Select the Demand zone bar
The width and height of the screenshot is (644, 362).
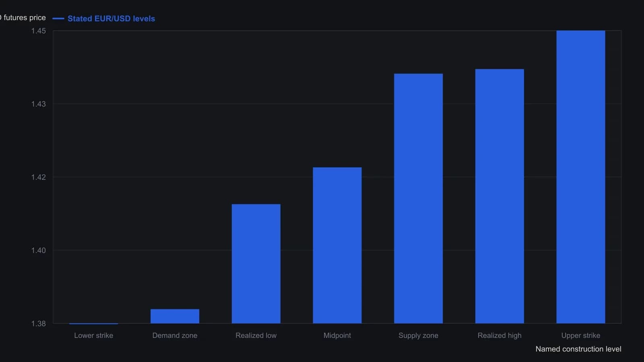point(175,316)
